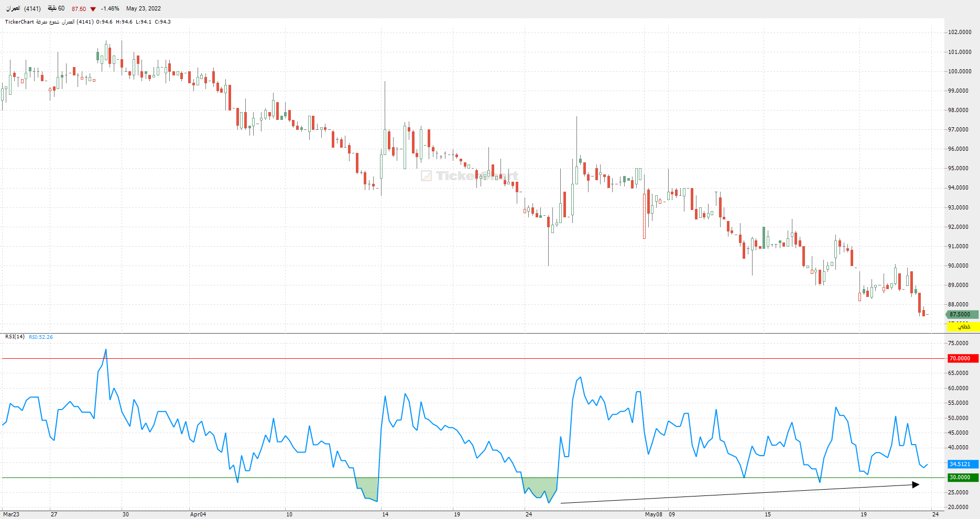Click the RSI:52.26 value readout
Screen dimensions: 980x519
click(x=41, y=337)
